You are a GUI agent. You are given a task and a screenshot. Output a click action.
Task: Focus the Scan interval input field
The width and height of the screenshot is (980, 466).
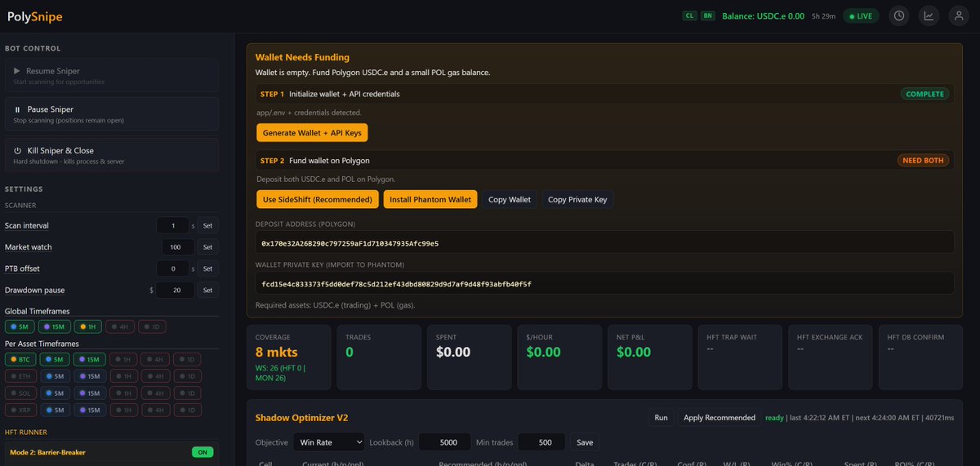(172, 226)
